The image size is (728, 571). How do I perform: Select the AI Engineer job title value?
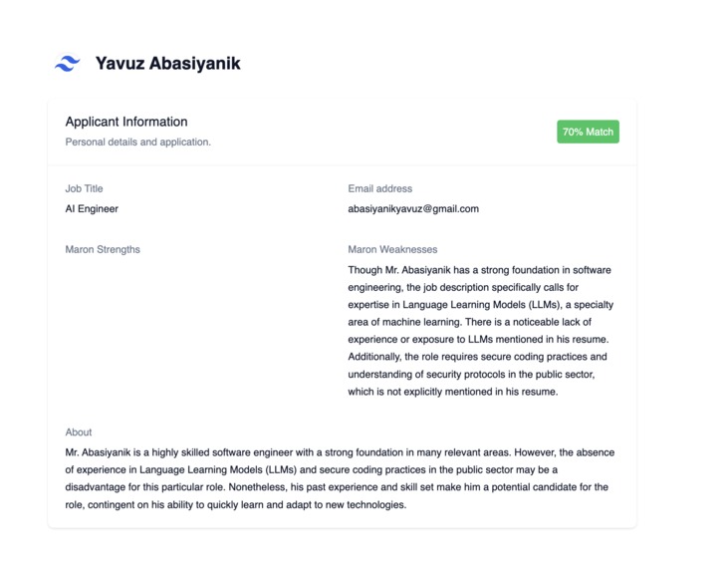(x=92, y=209)
